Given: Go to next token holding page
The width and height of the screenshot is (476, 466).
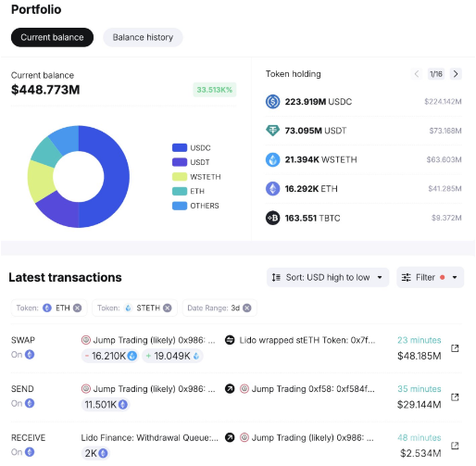Looking at the screenshot, I should coord(456,74).
